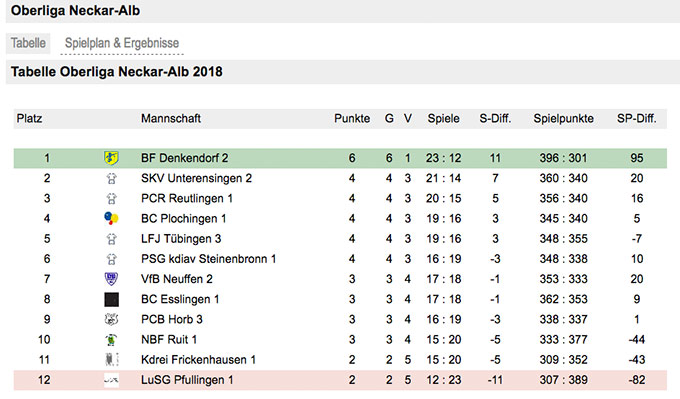Click the Spielpunkte column header
Screen dimensions: 680x399
coord(563,118)
